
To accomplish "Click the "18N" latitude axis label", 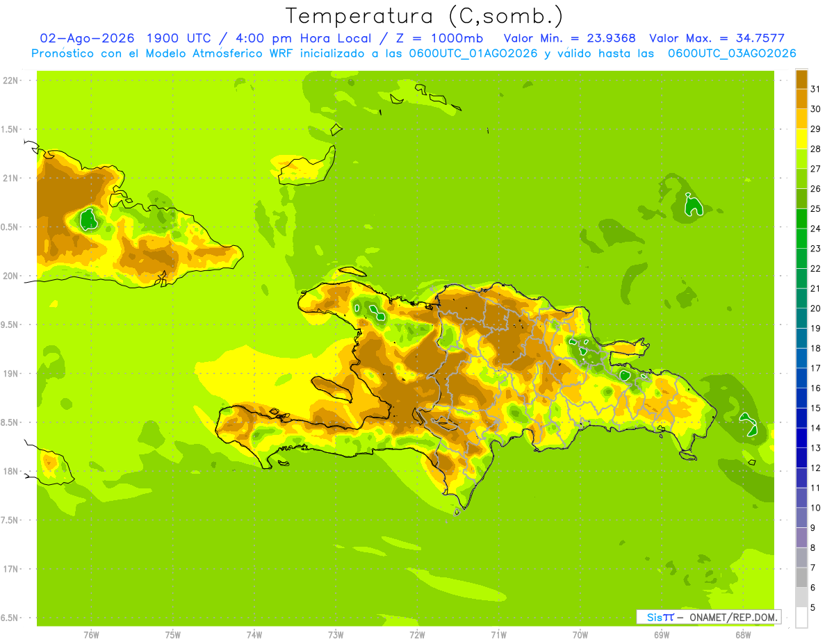I will [x=12, y=472].
